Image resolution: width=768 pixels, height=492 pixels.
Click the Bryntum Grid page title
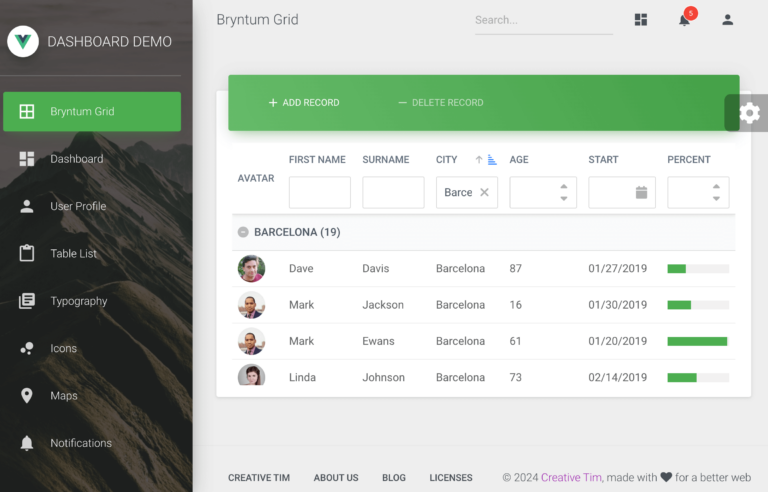point(257,20)
